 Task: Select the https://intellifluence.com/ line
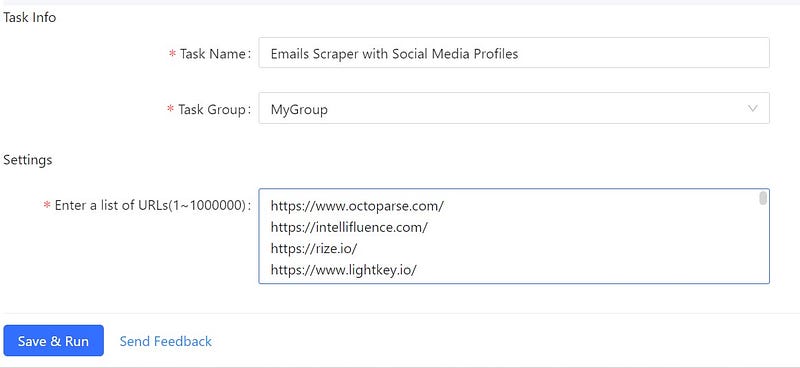click(349, 228)
